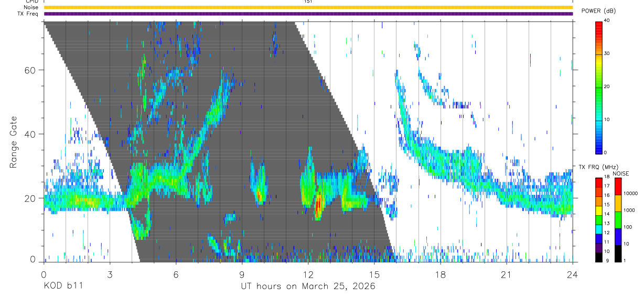644x297 pixels.
Task: Click the "12" hour tick on time axis
Action: [x=308, y=274]
